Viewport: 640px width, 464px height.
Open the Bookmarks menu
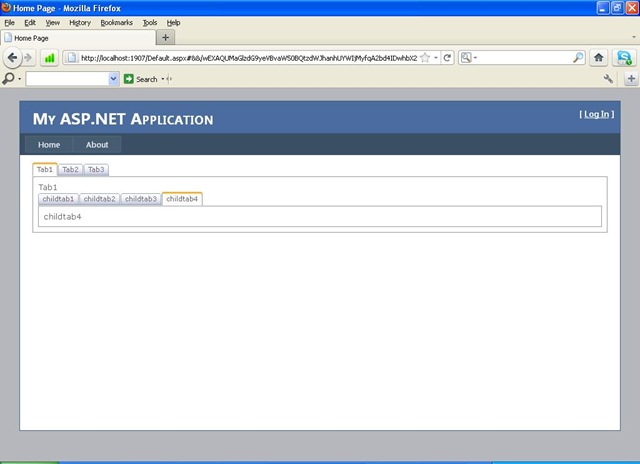coord(117,23)
